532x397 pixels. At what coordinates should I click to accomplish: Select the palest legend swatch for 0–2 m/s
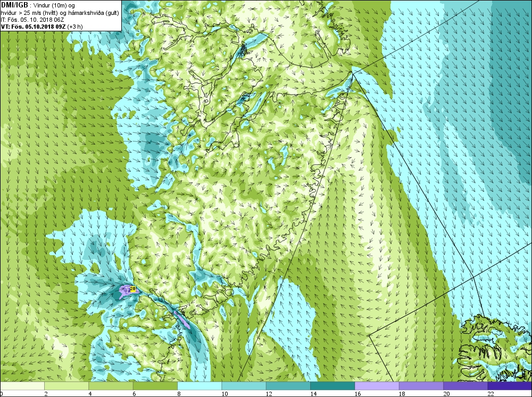pos(22,386)
